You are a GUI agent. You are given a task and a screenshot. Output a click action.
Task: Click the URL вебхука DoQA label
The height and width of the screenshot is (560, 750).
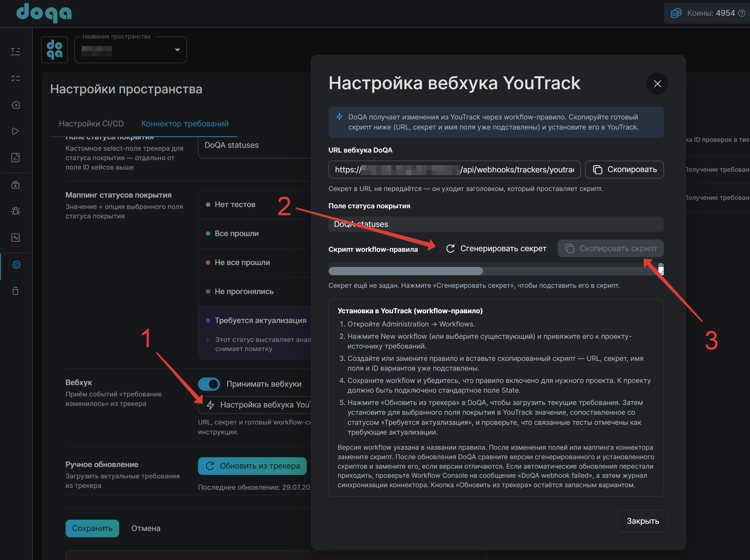[x=360, y=150]
